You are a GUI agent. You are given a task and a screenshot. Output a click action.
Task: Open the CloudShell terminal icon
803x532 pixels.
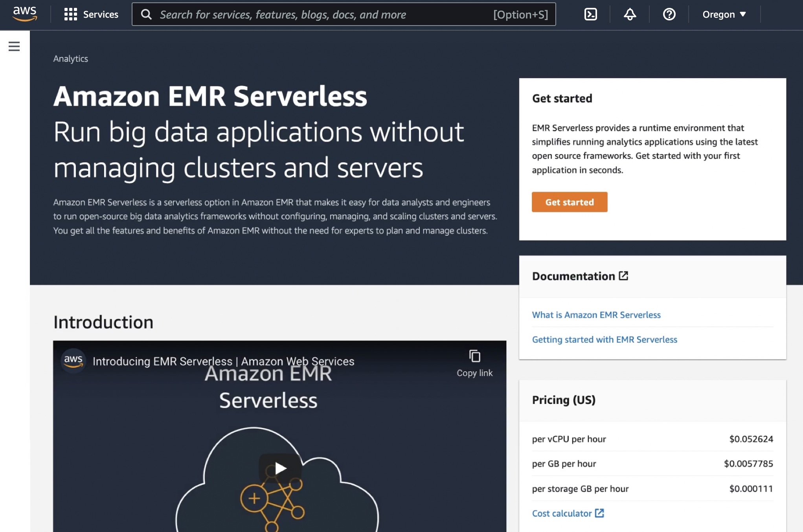(x=590, y=15)
